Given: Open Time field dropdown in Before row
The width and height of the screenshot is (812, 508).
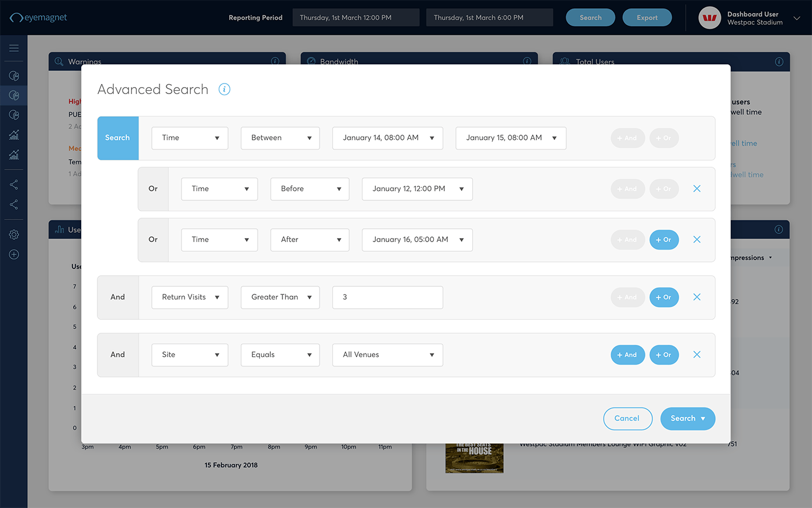Looking at the screenshot, I should (x=219, y=189).
